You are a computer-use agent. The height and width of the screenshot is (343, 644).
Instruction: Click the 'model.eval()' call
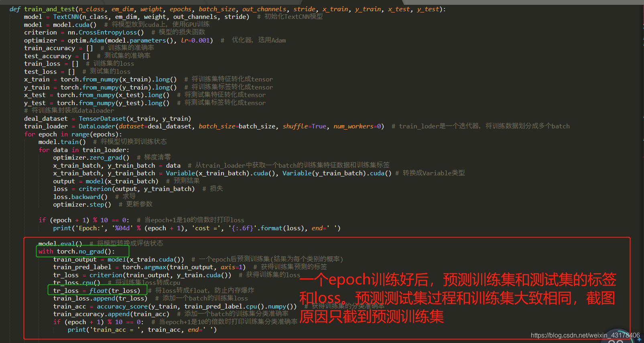pos(60,244)
